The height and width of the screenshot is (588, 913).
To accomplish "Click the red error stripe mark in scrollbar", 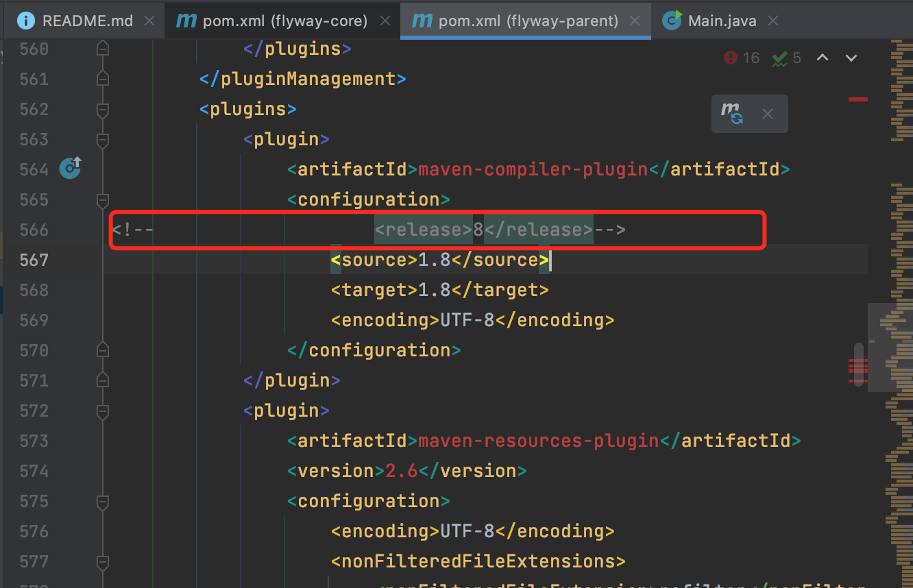I will tap(857, 99).
